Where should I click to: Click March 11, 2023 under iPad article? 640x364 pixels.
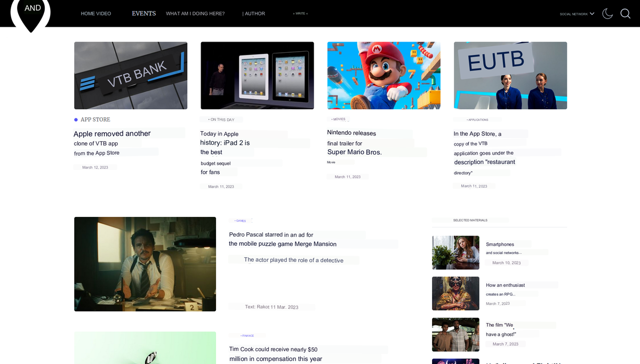click(x=221, y=187)
